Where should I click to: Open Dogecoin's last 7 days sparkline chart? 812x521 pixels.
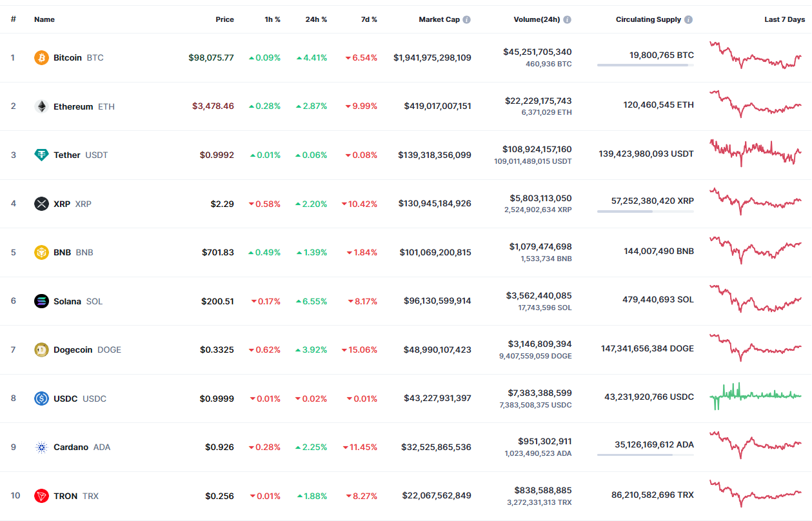pyautogui.click(x=755, y=348)
